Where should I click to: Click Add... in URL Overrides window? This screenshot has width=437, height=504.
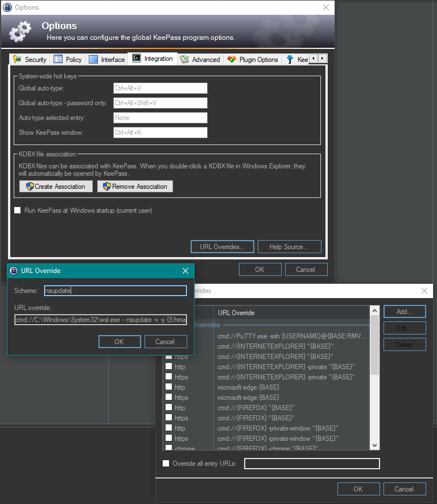coord(405,312)
